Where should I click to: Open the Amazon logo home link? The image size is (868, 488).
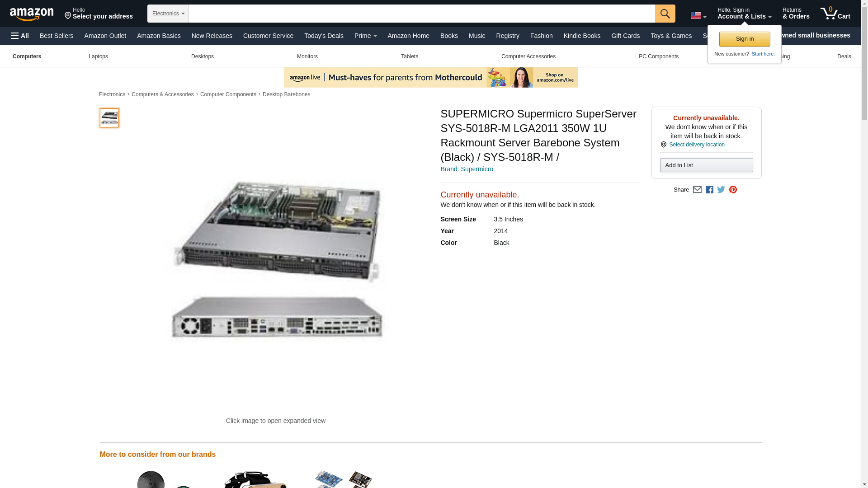pyautogui.click(x=32, y=14)
